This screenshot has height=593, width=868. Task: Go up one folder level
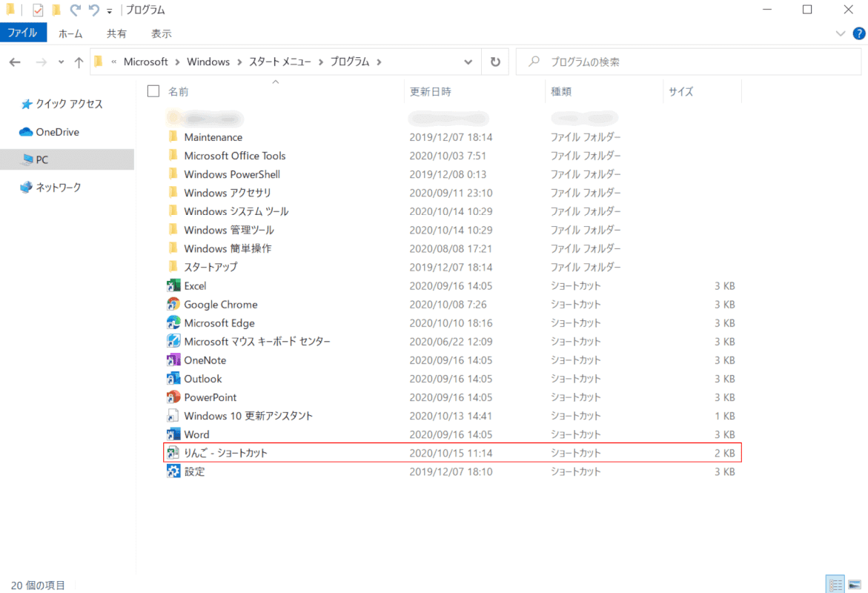click(x=79, y=62)
